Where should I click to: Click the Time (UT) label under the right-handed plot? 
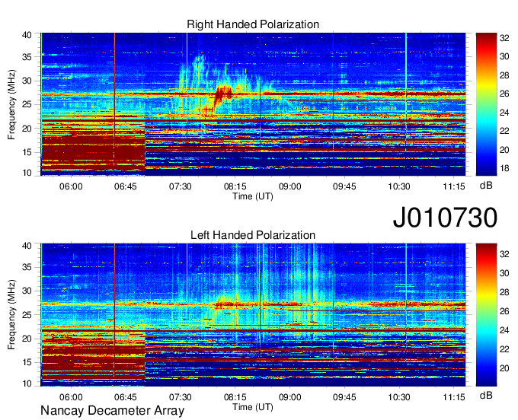(x=253, y=196)
